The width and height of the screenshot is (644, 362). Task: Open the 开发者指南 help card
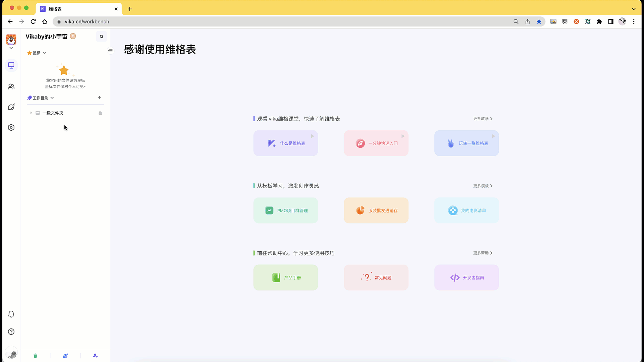tap(467, 278)
